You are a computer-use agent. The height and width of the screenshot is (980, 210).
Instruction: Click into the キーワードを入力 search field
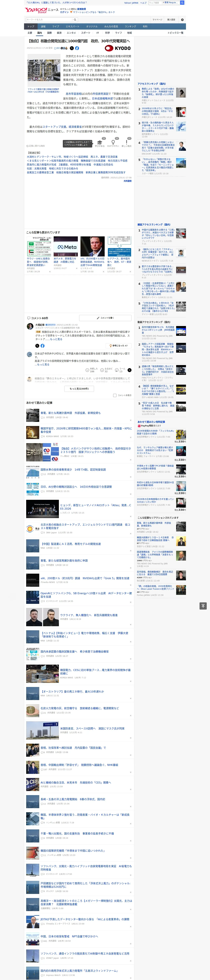click(x=49, y=19)
